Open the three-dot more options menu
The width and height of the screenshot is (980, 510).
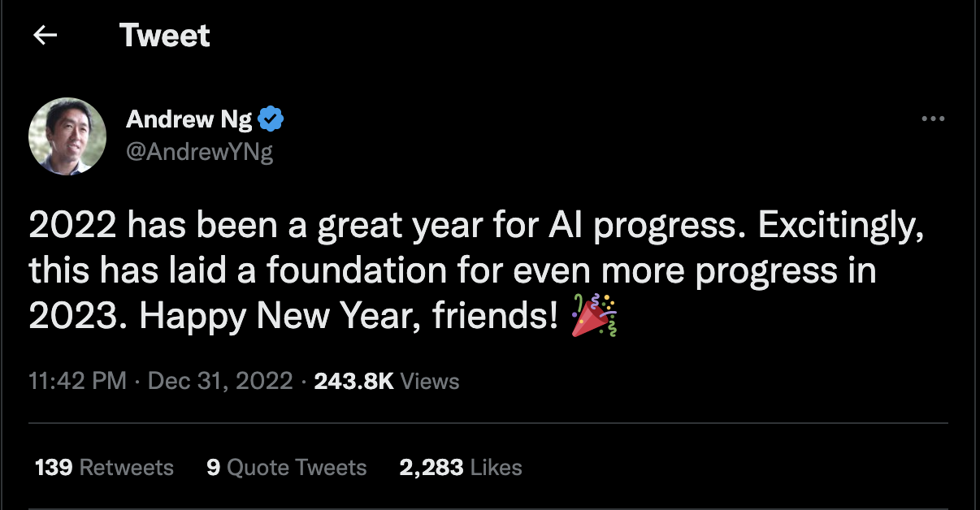pyautogui.click(x=933, y=119)
